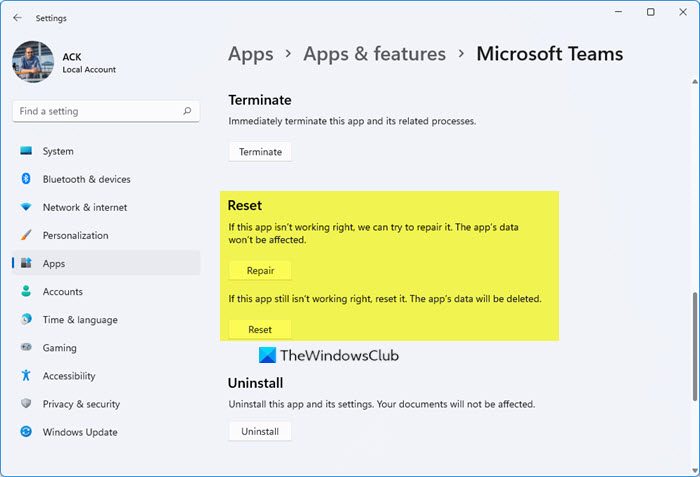Click the Accounts person icon

(26, 291)
